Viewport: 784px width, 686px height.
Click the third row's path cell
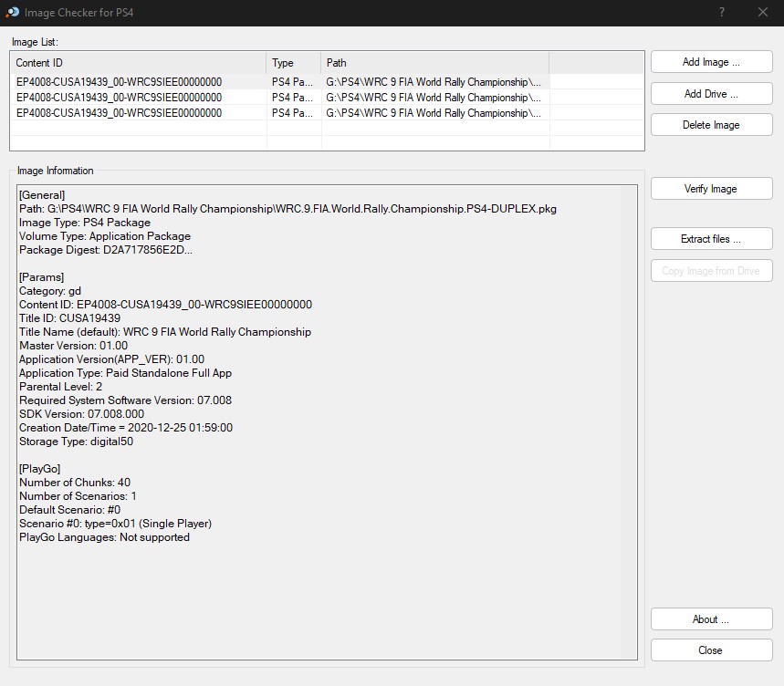[x=434, y=113]
